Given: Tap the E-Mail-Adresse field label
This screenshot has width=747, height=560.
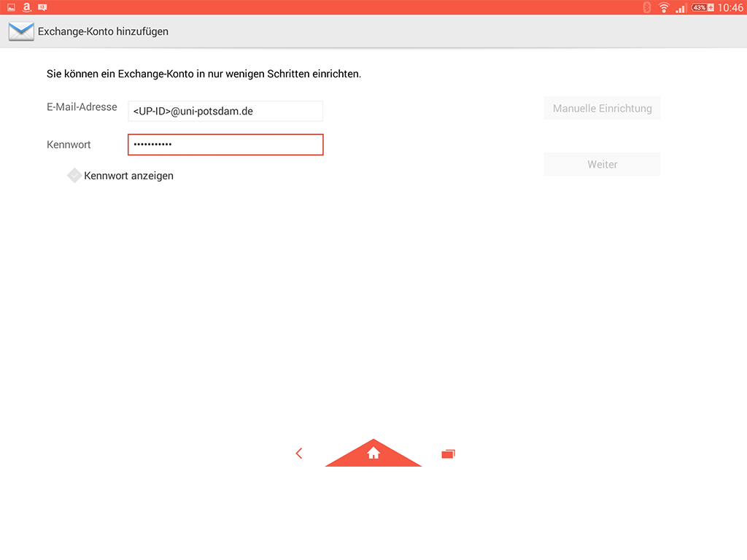Looking at the screenshot, I should click(x=82, y=107).
